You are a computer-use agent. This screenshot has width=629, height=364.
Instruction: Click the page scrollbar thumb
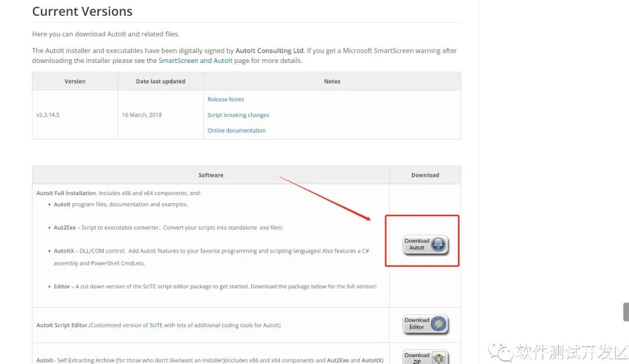click(x=626, y=312)
